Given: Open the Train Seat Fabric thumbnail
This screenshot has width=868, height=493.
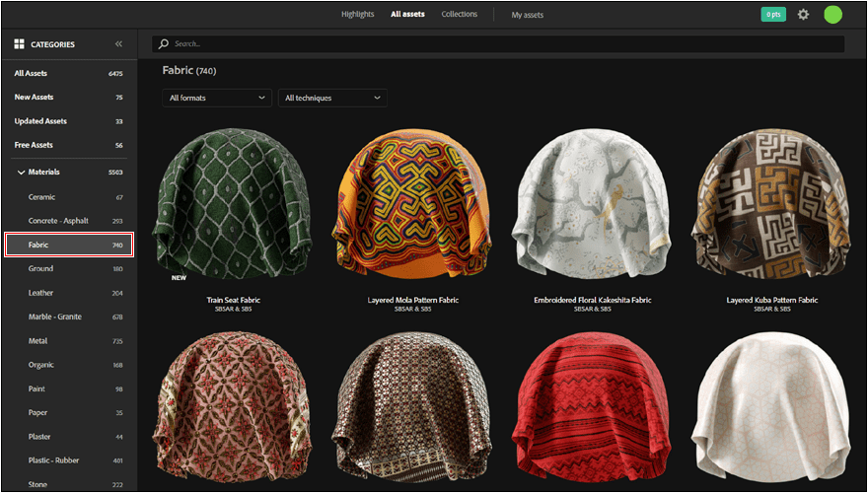Looking at the screenshot, I should click(233, 204).
